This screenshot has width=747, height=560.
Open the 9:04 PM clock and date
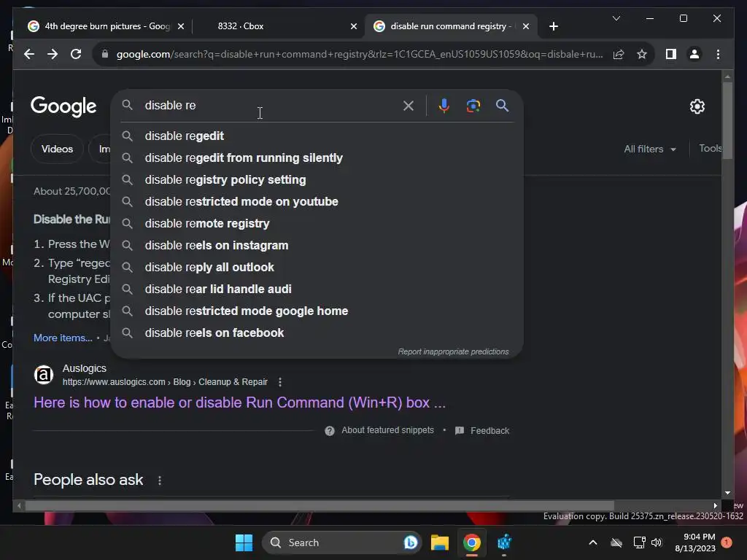pyautogui.click(x=695, y=542)
